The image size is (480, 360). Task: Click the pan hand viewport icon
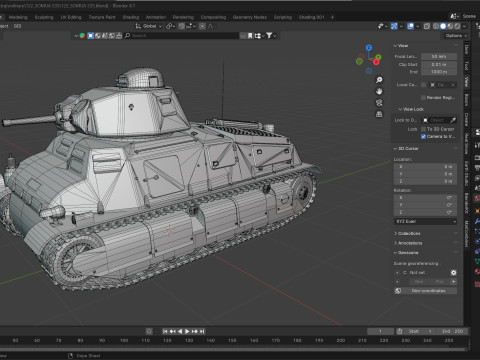tap(379, 91)
